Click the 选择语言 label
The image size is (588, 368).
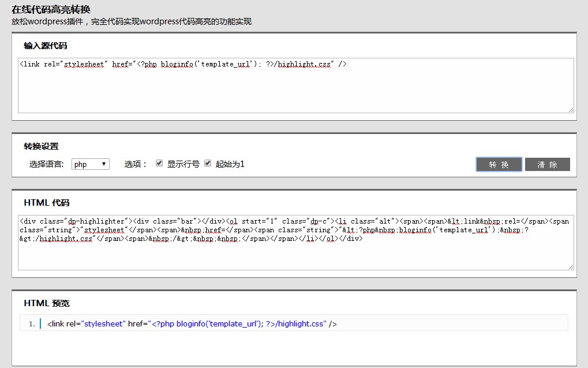point(46,164)
